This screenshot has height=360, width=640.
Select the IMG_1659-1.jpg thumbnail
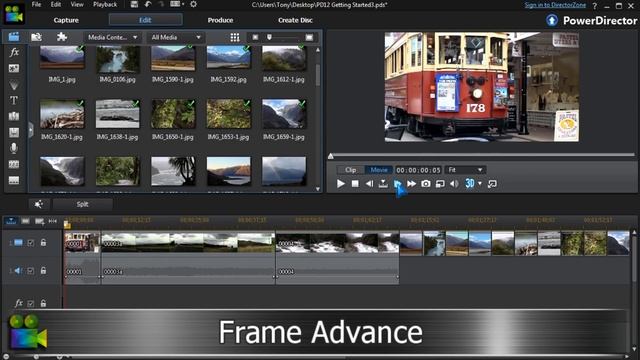coord(284,114)
